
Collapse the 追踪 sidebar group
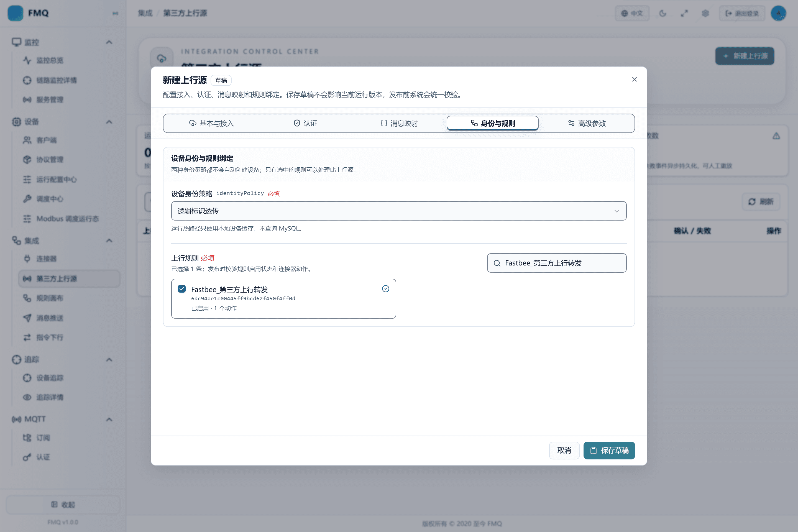pos(109,360)
